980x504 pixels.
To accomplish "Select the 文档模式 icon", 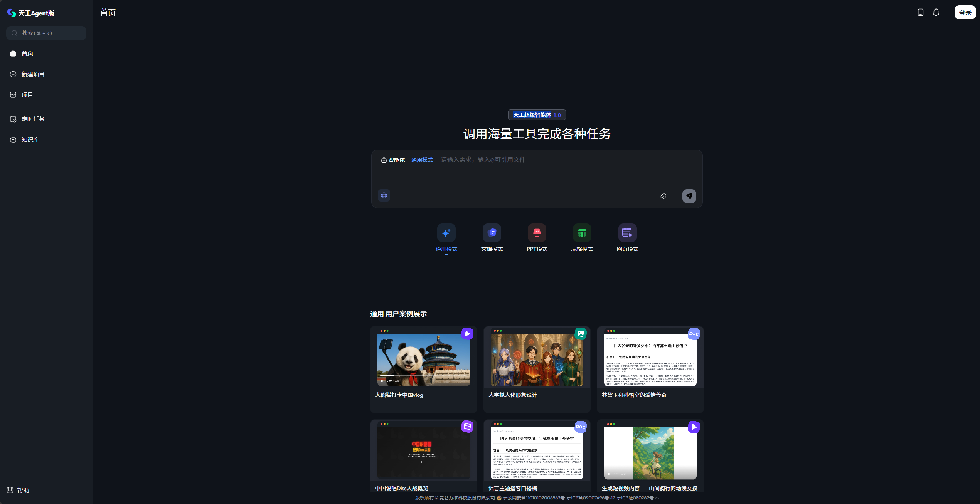I will click(x=492, y=233).
